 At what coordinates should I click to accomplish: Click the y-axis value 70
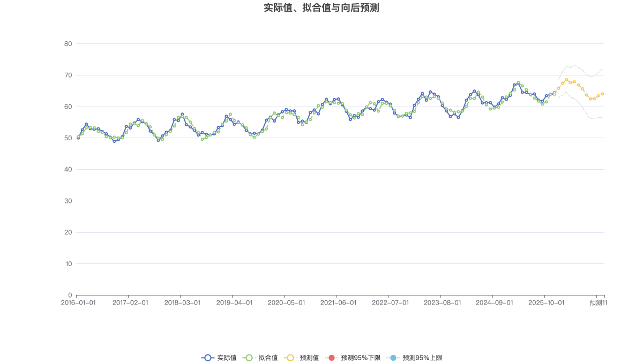click(x=68, y=75)
